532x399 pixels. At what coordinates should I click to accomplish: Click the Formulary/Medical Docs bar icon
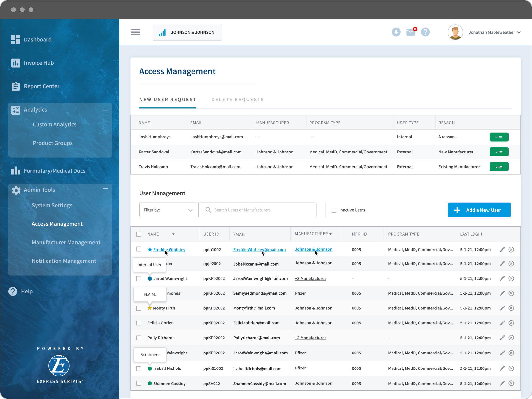coord(16,171)
